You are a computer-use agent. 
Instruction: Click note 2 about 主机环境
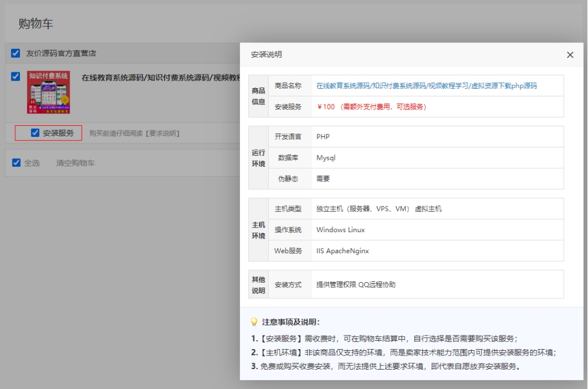tap(404, 353)
